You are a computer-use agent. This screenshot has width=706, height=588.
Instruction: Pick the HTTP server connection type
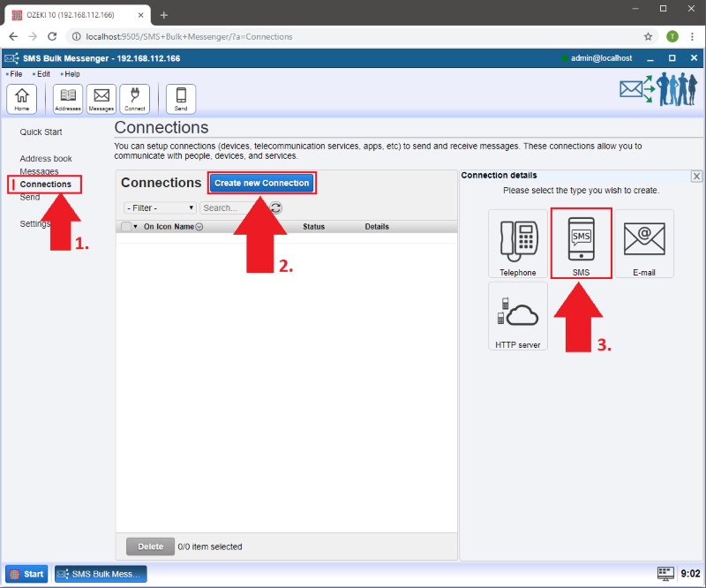[518, 316]
